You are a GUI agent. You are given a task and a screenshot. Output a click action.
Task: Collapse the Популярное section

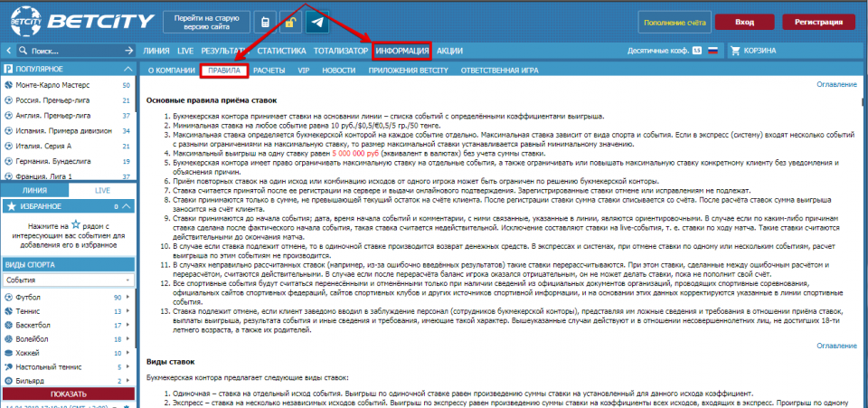(127, 69)
